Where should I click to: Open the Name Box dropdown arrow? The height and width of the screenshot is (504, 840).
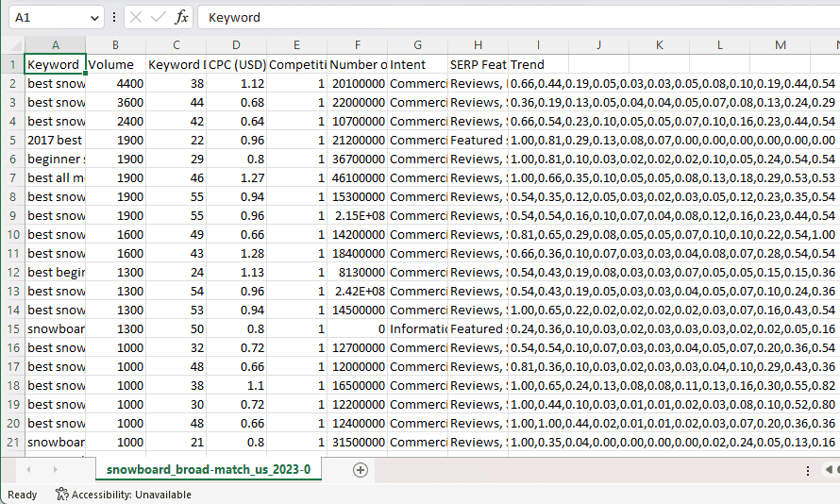[x=94, y=18]
